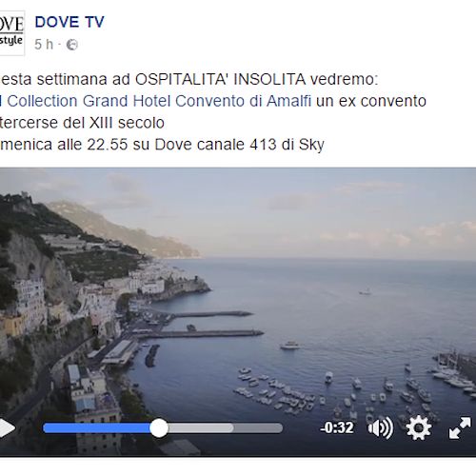Toggle the -0:32 remaining time display
Screen dimensions: 476x476
click(337, 427)
